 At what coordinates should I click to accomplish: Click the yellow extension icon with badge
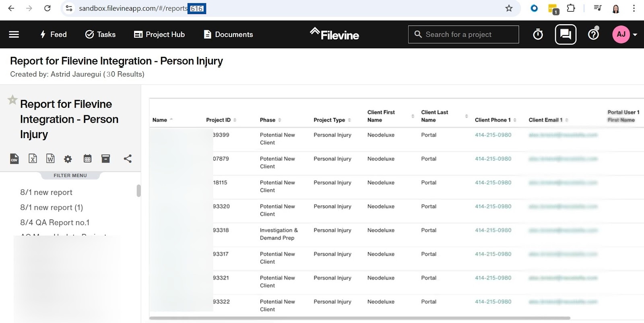(x=553, y=9)
